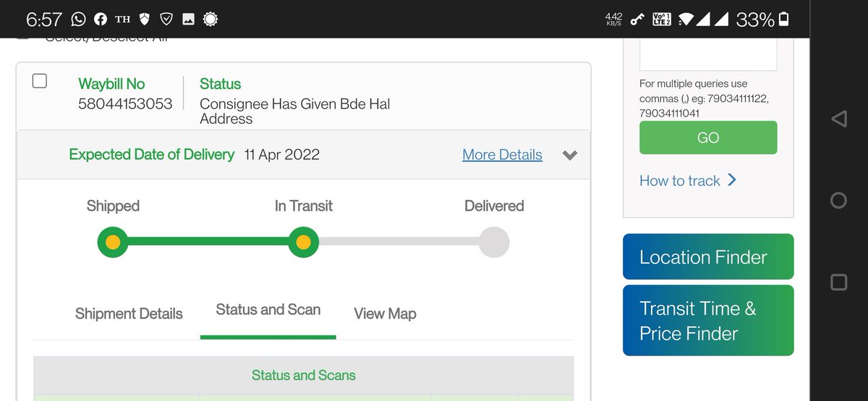
Task: Open the How to track link
Action: pos(680,181)
